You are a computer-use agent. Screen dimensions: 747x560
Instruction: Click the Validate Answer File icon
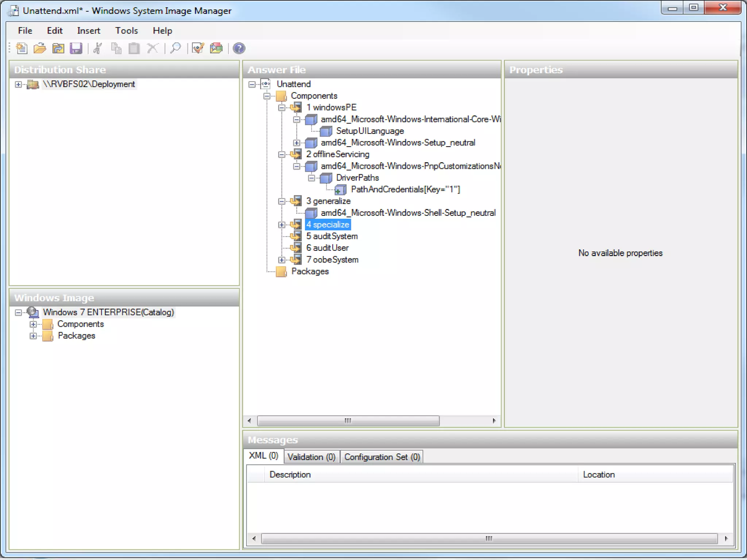click(x=198, y=48)
